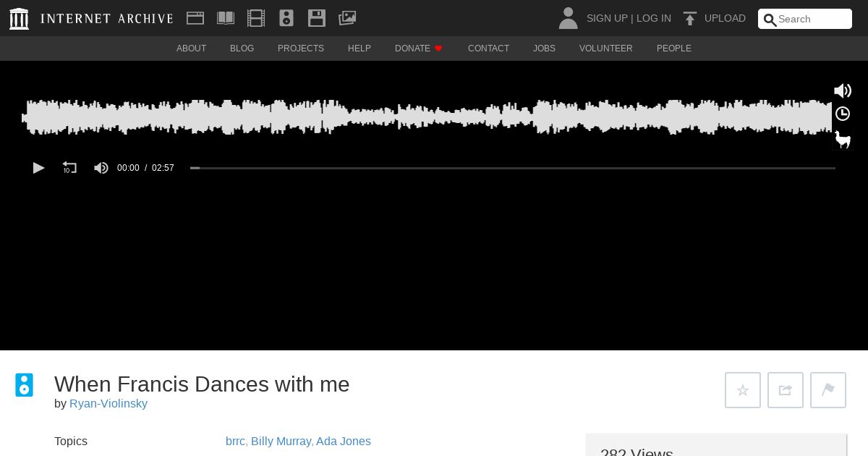The image size is (868, 456).
Task: Click the INTERNET ARCHIVE wordmark
Action: coord(107,19)
